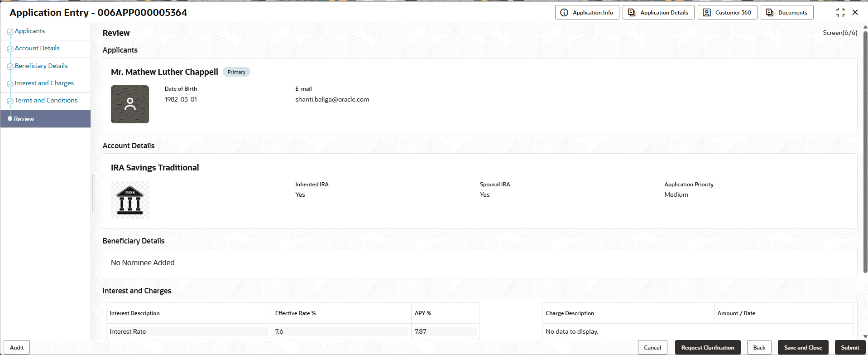Image resolution: width=868 pixels, height=355 pixels.
Task: Submit the application
Action: pos(850,348)
